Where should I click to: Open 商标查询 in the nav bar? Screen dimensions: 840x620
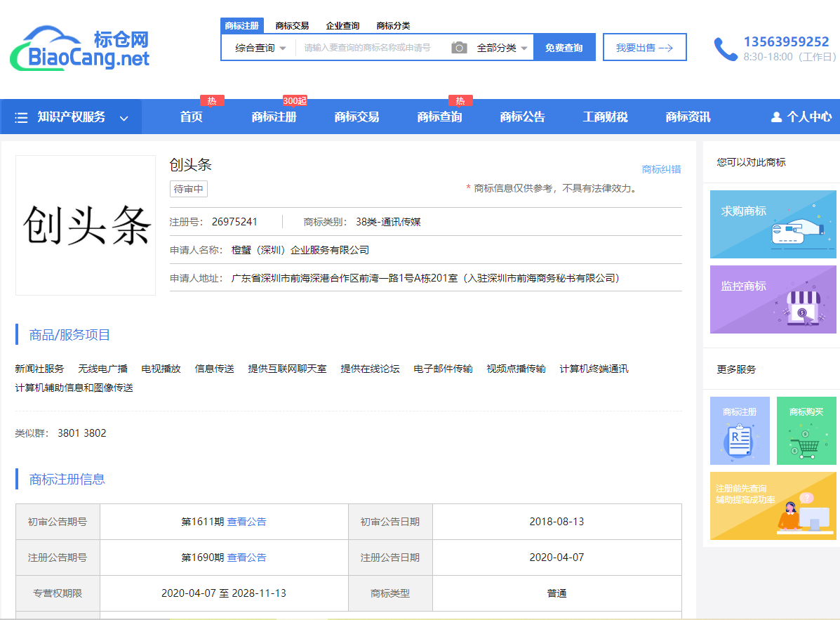pyautogui.click(x=439, y=117)
